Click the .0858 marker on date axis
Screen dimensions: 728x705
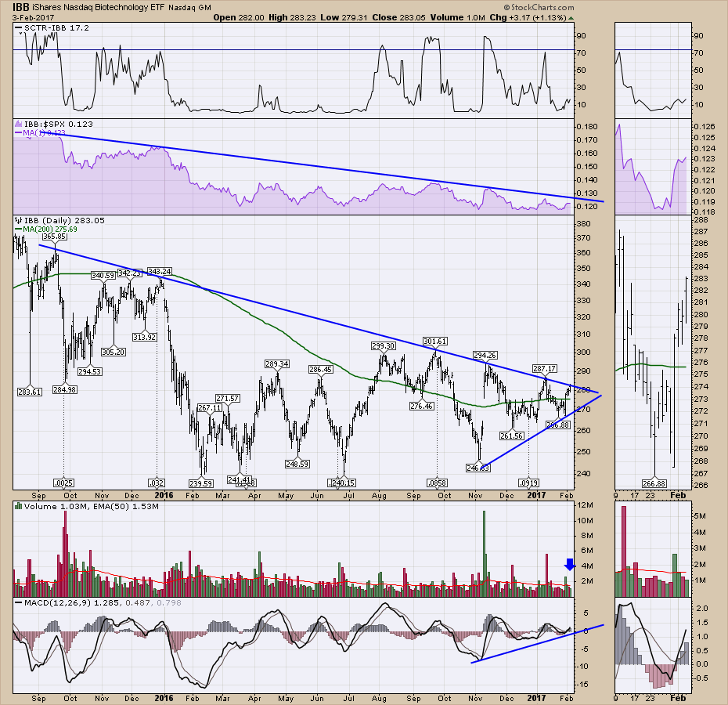[x=437, y=483]
